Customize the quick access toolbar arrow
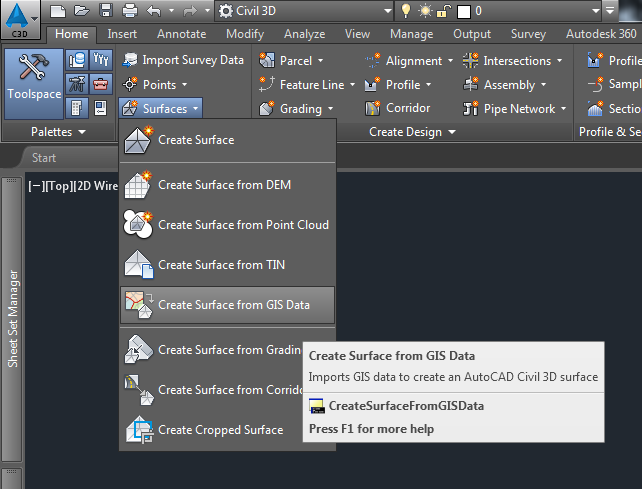The width and height of the screenshot is (642, 489). coord(610,11)
